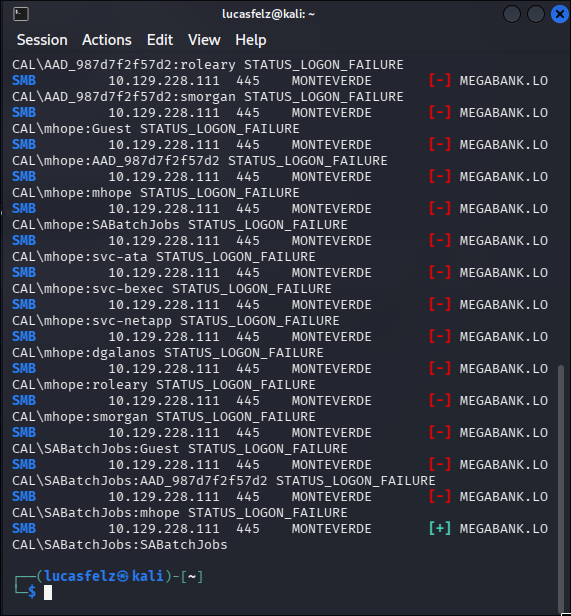Click the terminal icon in the title bar
Viewport: 571px width, 616px height.
tap(21, 14)
